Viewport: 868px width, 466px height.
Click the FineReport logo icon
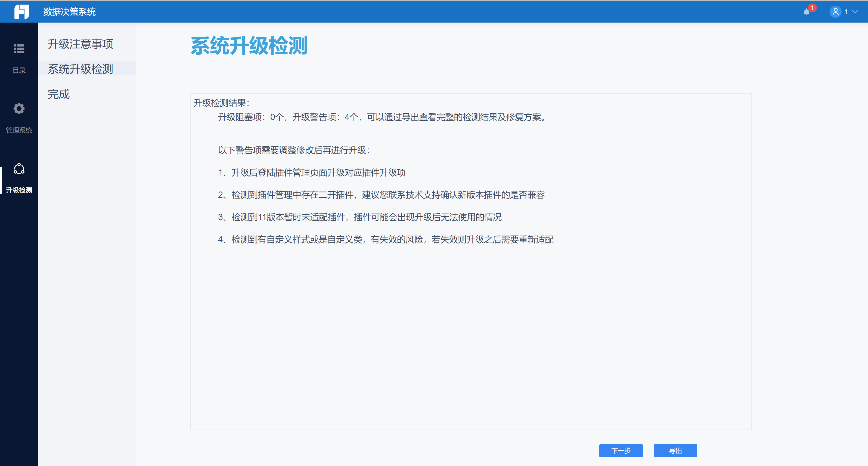(x=21, y=12)
